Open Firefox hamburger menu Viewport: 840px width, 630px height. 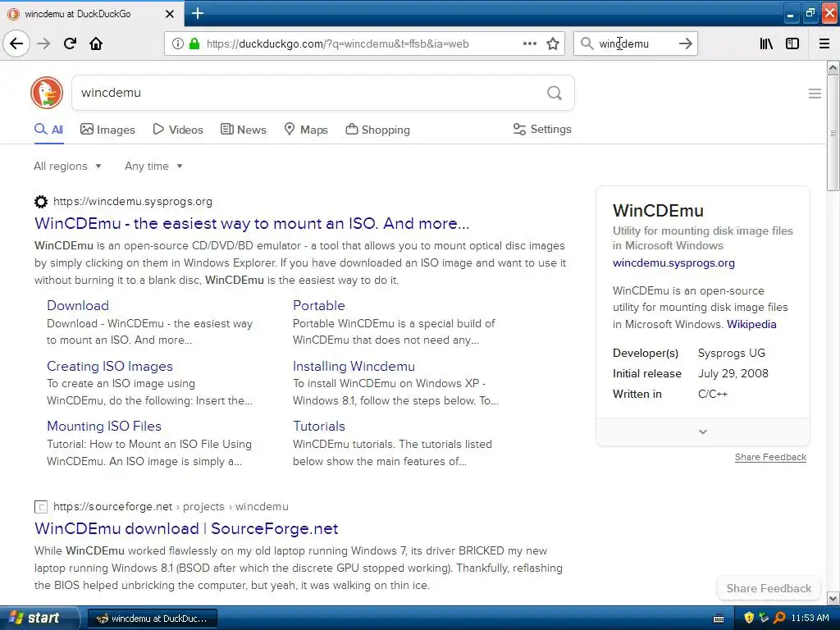click(x=824, y=43)
